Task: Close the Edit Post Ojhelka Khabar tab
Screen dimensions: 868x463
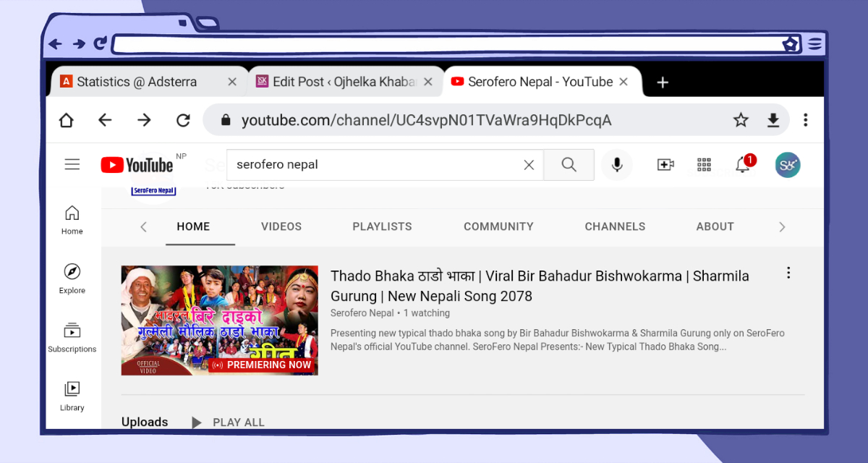Action: [x=428, y=82]
